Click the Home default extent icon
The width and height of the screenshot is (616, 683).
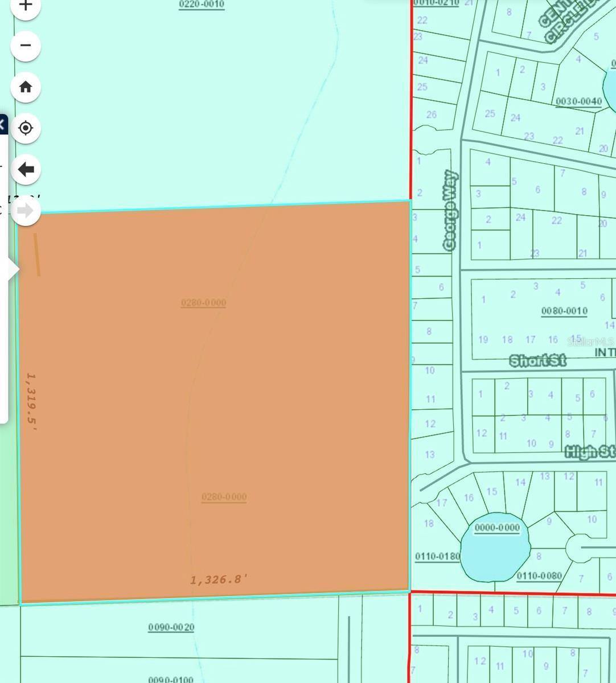pyautogui.click(x=26, y=87)
